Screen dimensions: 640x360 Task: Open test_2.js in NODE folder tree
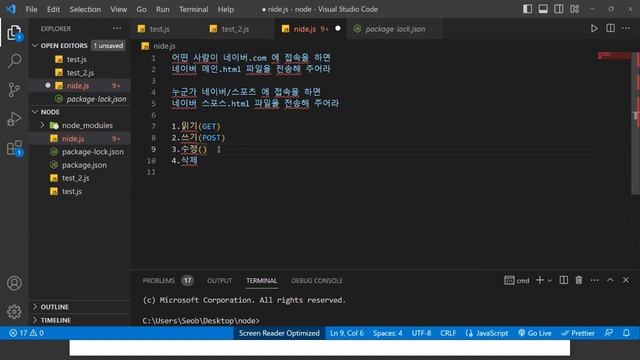pyautogui.click(x=80, y=178)
